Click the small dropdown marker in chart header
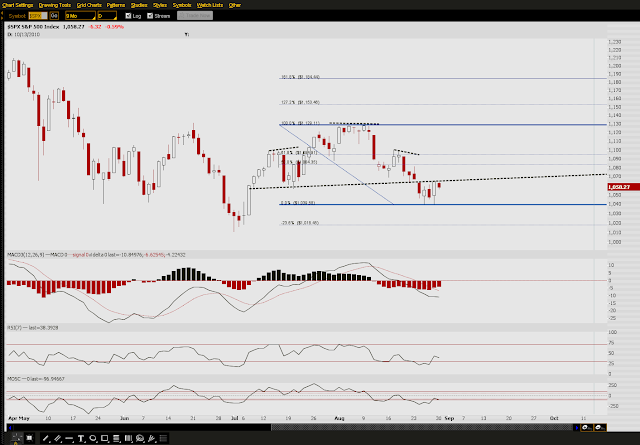This screenshot has height=445, width=640. click(187, 35)
